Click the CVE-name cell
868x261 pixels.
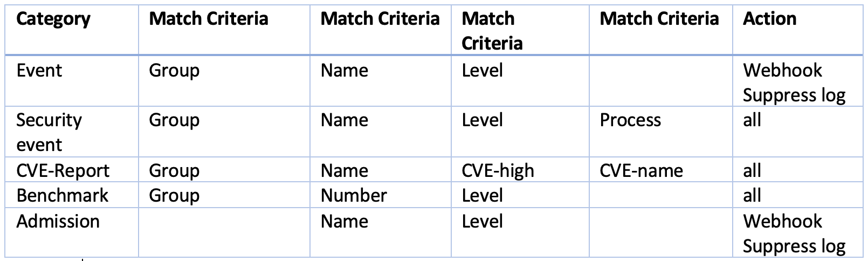click(x=641, y=171)
